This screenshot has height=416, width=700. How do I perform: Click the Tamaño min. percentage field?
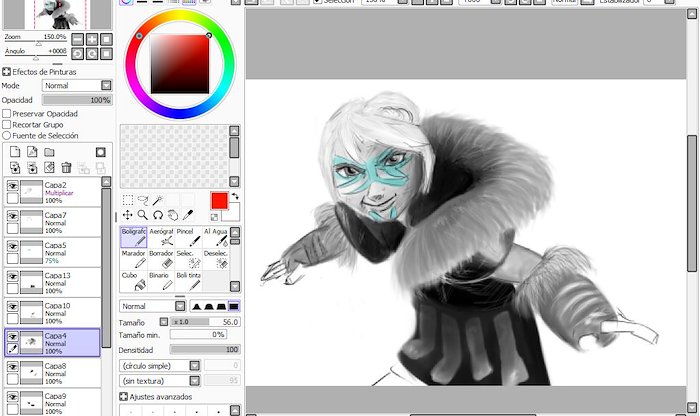(x=198, y=334)
